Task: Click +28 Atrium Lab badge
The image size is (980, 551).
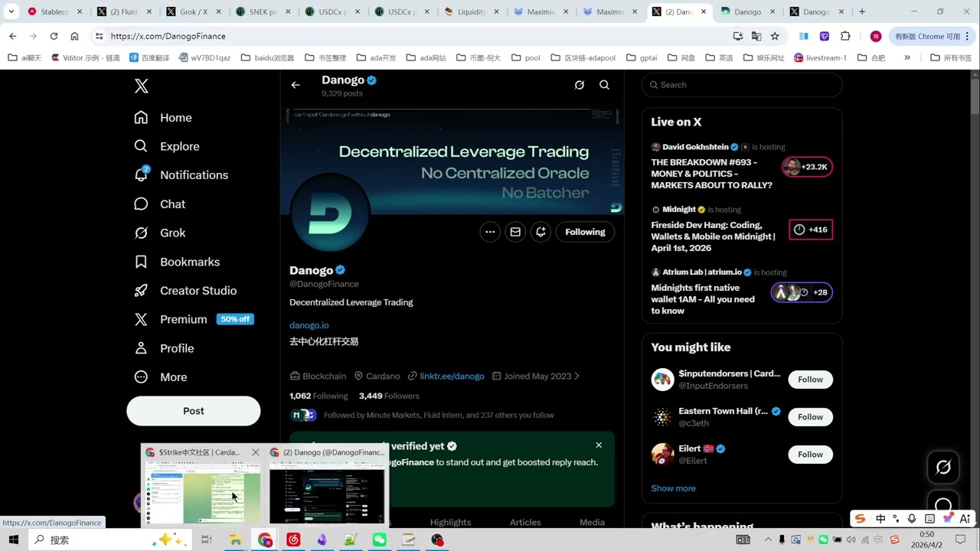Action: 802,292
